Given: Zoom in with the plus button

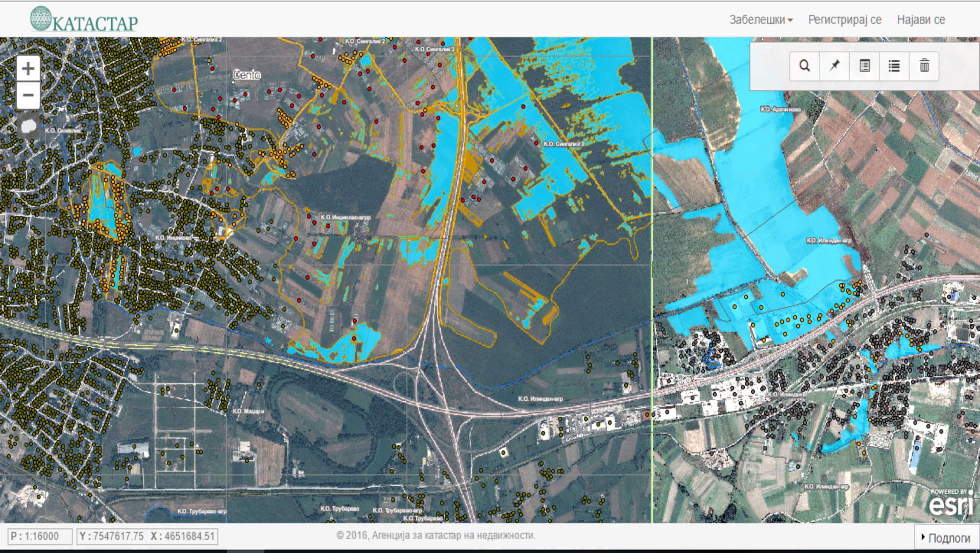Looking at the screenshot, I should point(28,69).
